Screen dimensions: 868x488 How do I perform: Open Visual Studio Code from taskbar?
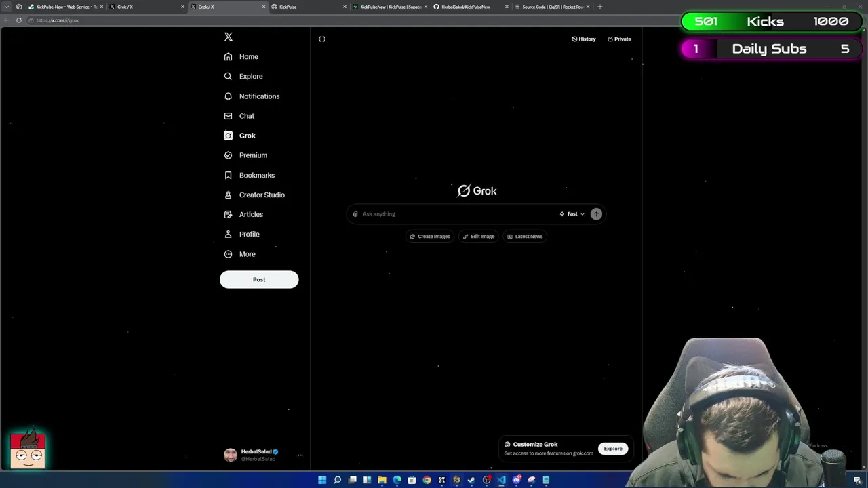click(x=501, y=480)
